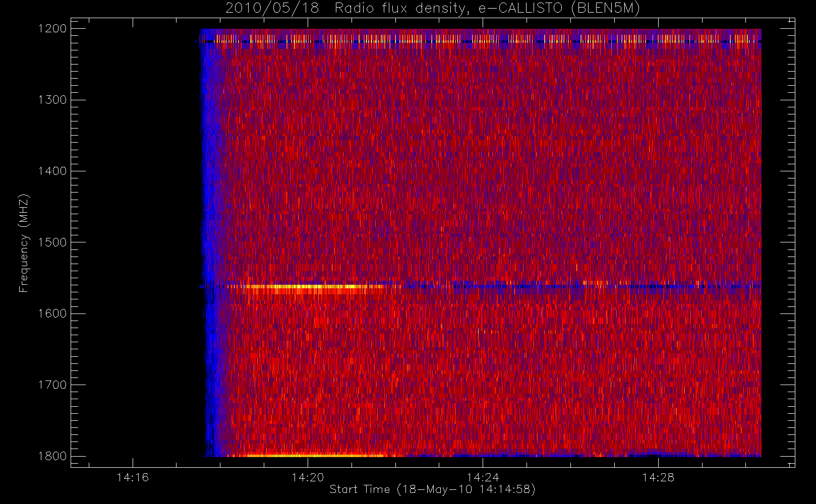Select the 1400 frequency tick label
The image size is (816, 504).
[52, 171]
